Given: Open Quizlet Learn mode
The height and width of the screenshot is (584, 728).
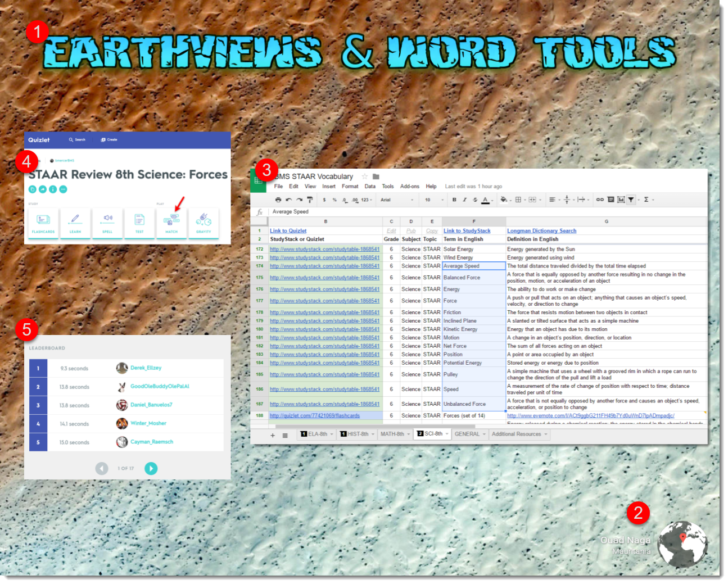Looking at the screenshot, I should pos(75,223).
